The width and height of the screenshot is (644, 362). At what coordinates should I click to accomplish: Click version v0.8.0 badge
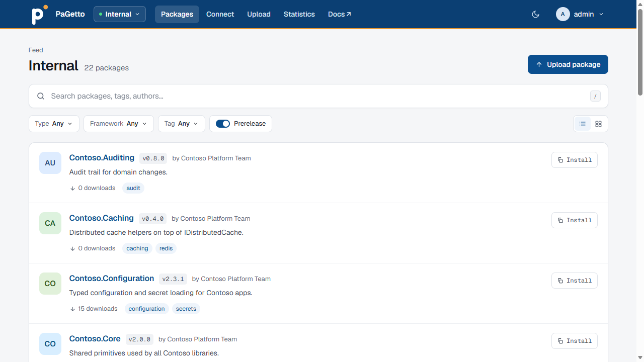153,158
